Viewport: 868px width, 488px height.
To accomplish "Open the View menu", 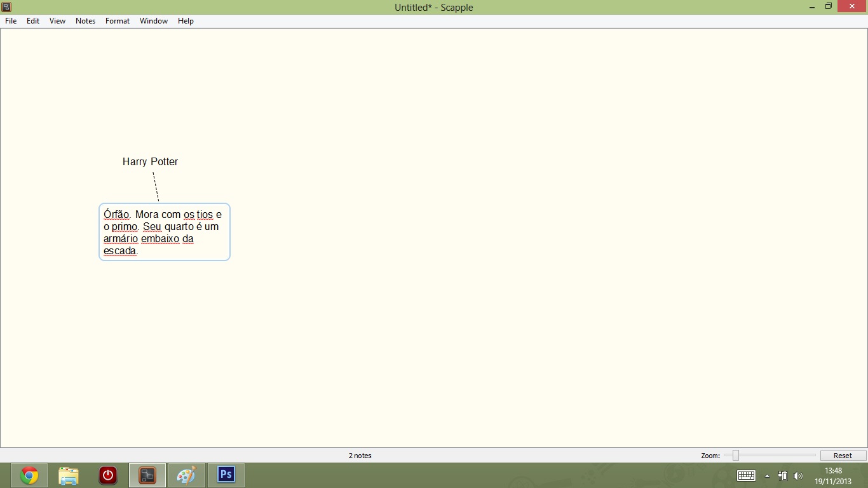I will pyautogui.click(x=57, y=21).
